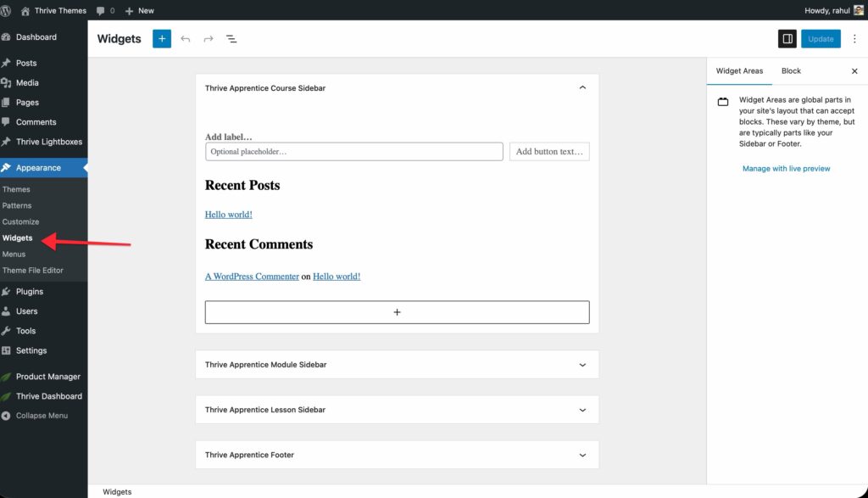Click Manage with live preview link
Viewport: 868px width, 498px height.
[x=786, y=169]
